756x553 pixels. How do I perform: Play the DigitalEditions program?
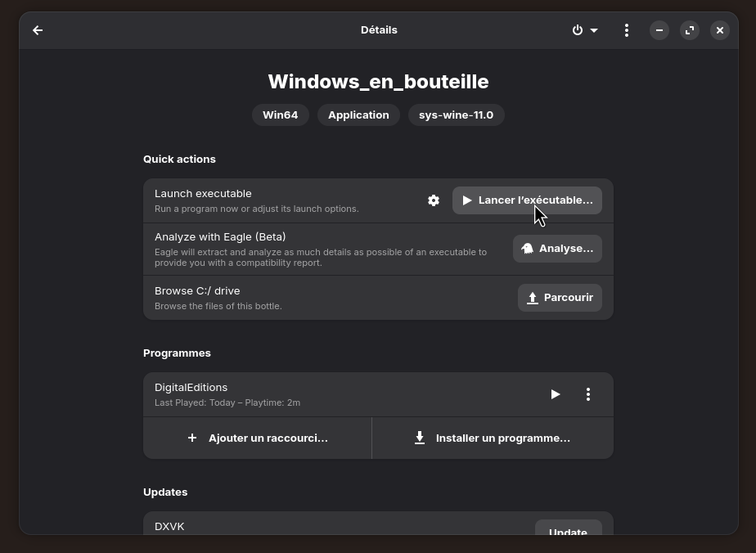pyautogui.click(x=556, y=394)
